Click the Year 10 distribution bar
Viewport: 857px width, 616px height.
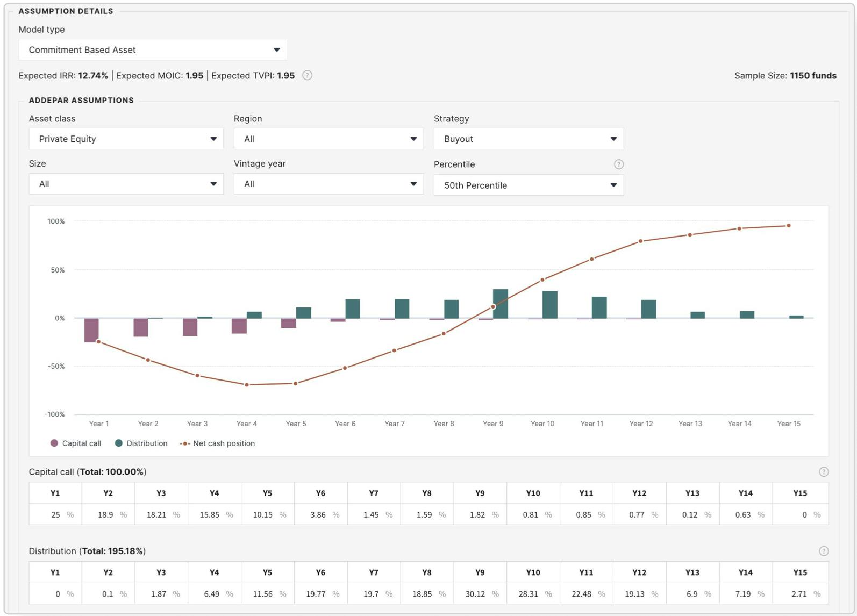point(549,305)
